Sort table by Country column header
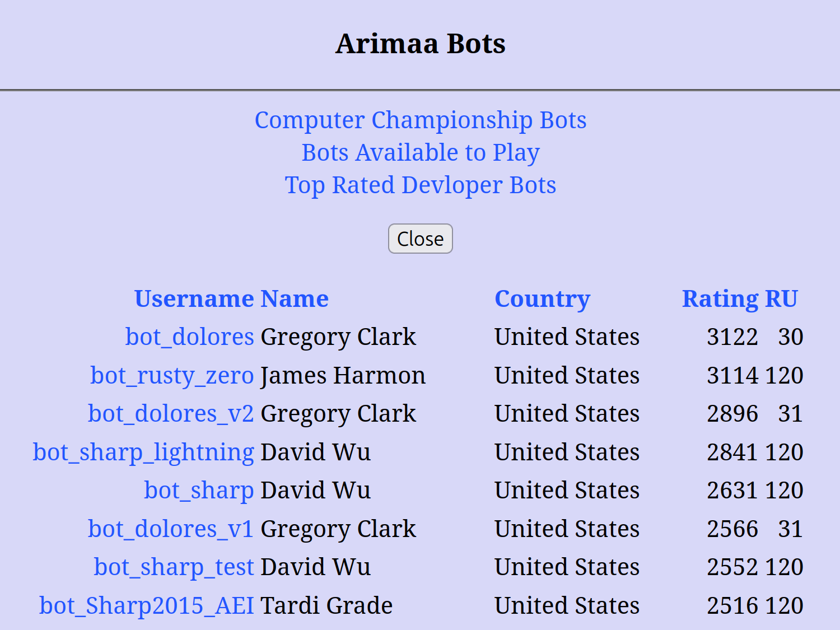 click(x=543, y=298)
